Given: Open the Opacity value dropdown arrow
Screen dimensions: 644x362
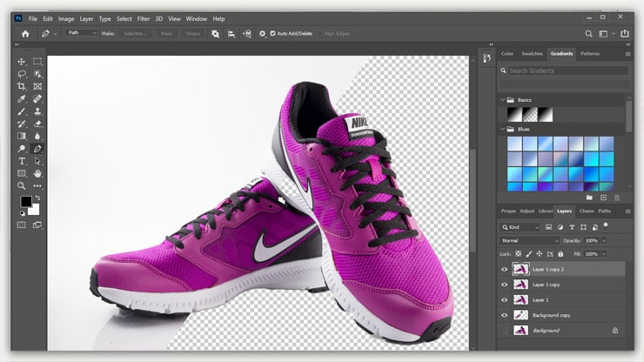Looking at the screenshot, I should [604, 240].
